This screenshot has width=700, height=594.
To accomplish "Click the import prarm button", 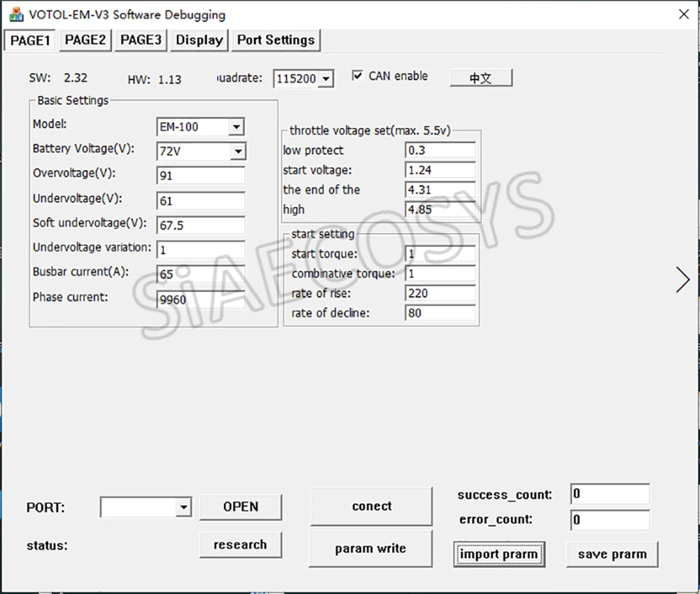I will point(499,554).
